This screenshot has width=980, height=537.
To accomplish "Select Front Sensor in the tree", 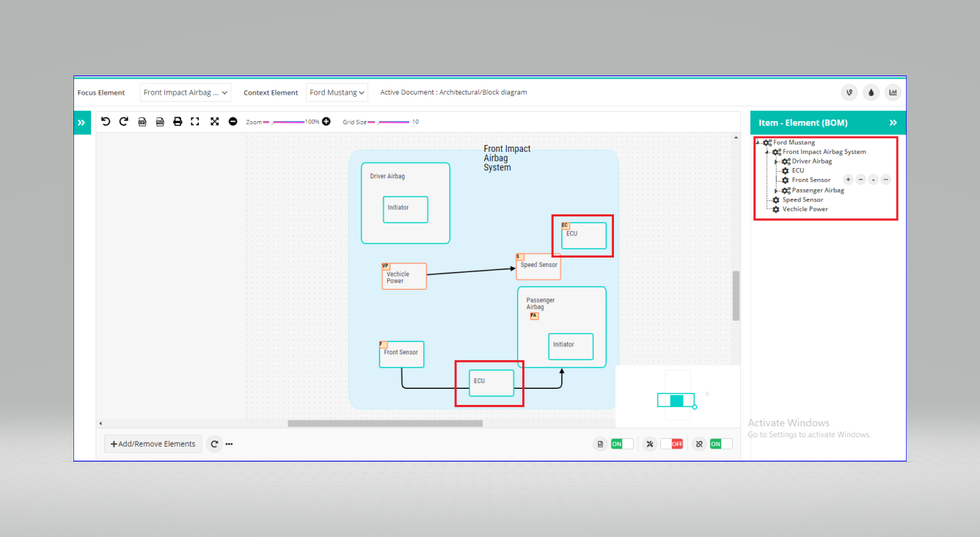I will [811, 180].
